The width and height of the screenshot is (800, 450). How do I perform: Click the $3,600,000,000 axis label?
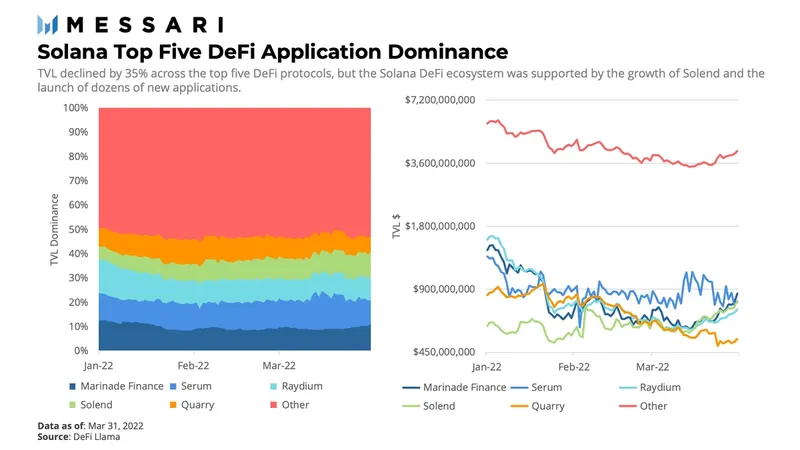(x=440, y=163)
